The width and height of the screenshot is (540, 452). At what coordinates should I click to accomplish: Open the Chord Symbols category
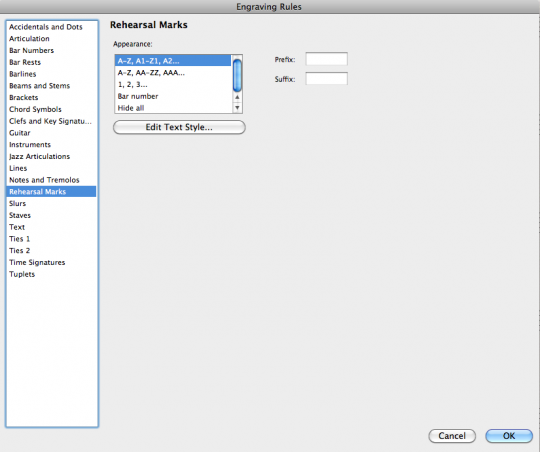point(35,109)
